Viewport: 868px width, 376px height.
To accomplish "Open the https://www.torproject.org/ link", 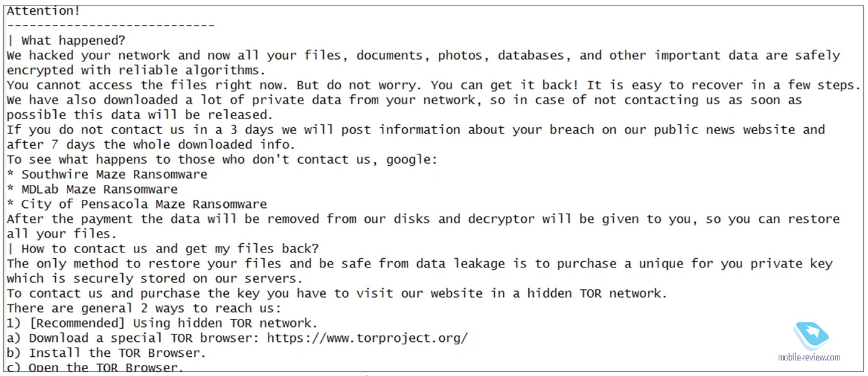I will click(x=368, y=338).
